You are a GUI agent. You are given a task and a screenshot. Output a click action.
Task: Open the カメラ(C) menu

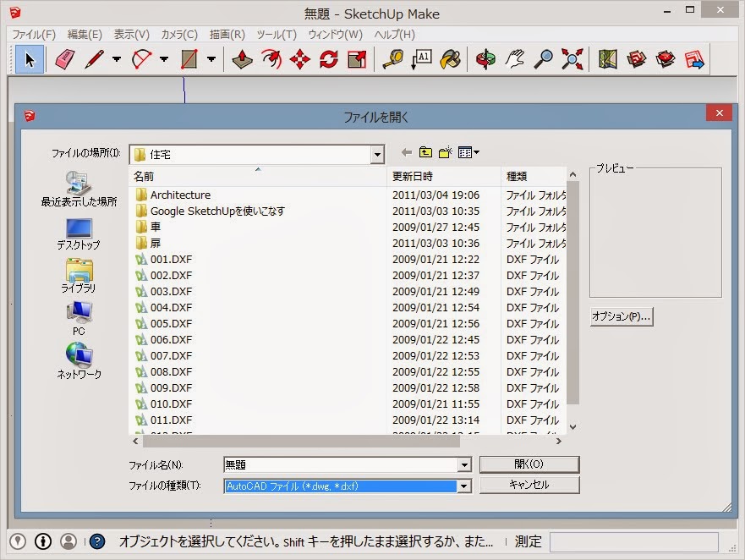(x=179, y=35)
